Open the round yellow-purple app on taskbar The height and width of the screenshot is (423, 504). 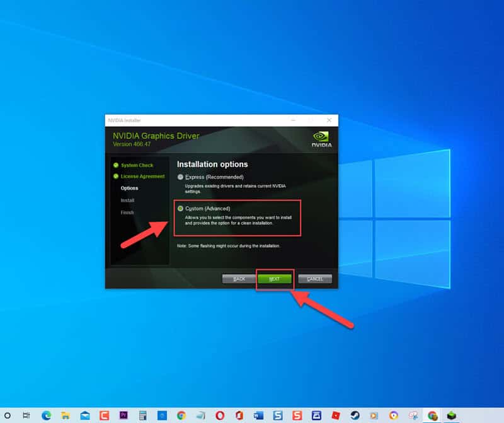click(x=394, y=415)
